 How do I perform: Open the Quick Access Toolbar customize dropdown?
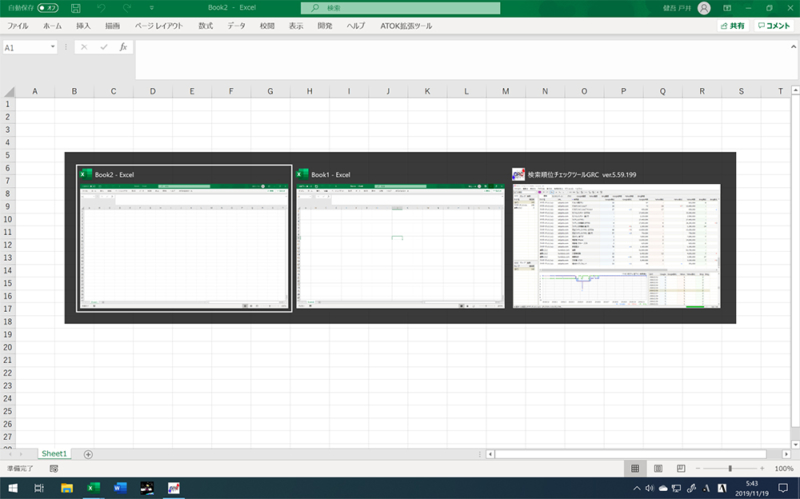point(152,8)
